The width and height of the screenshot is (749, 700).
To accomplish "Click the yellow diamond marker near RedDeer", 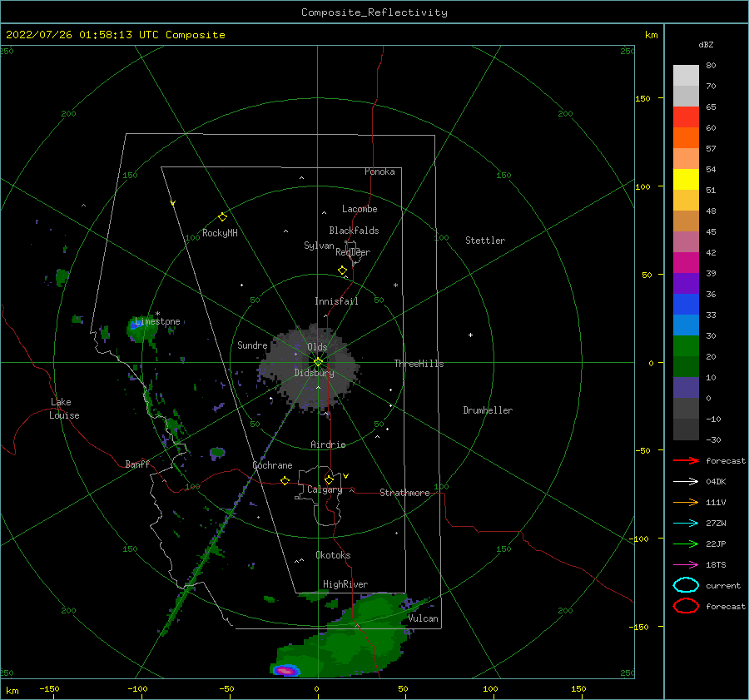I will [343, 271].
